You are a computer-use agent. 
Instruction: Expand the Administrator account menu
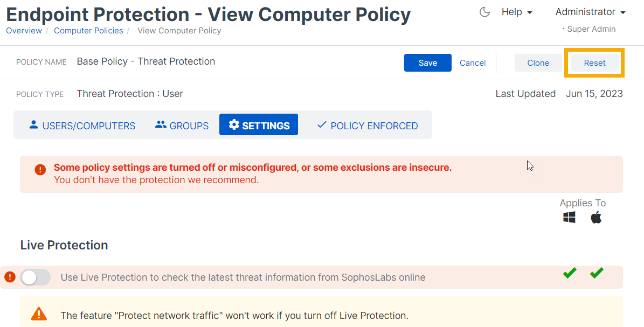[590, 12]
